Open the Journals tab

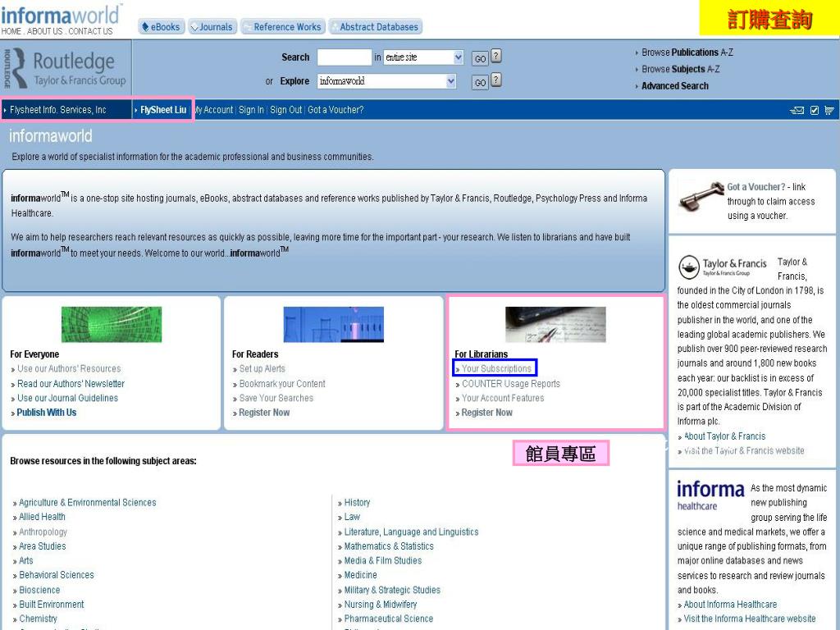coord(212,27)
